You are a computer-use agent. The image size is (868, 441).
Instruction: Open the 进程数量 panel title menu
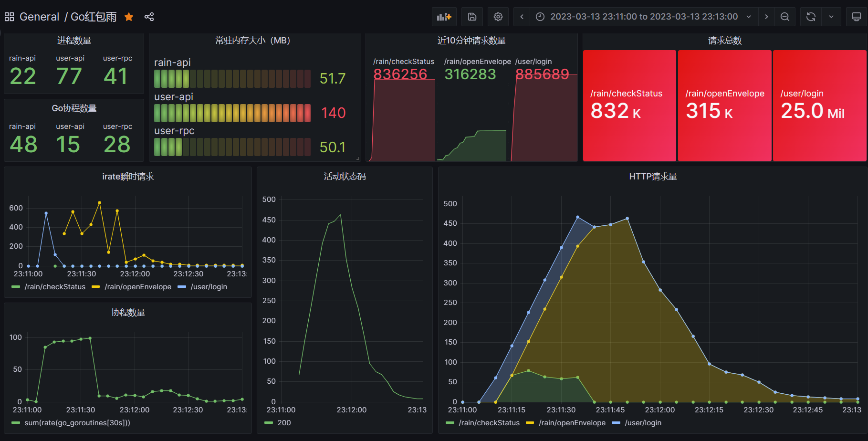(74, 41)
